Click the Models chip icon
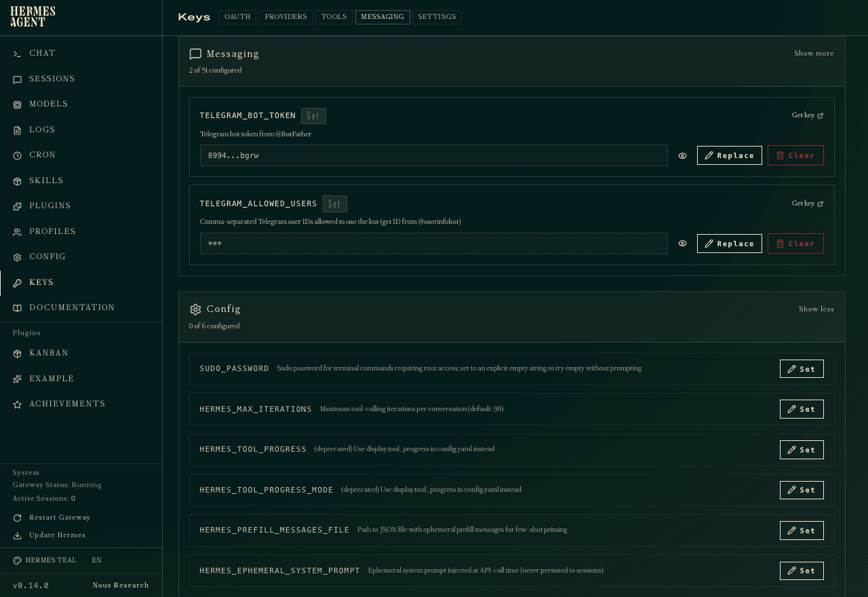This screenshot has width=868, height=597. (17, 104)
